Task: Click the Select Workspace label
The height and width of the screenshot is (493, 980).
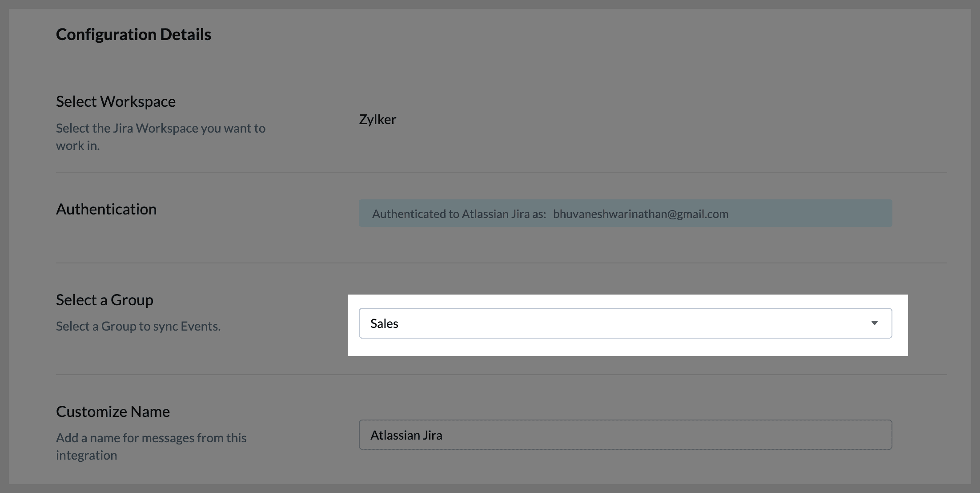Action: tap(116, 101)
